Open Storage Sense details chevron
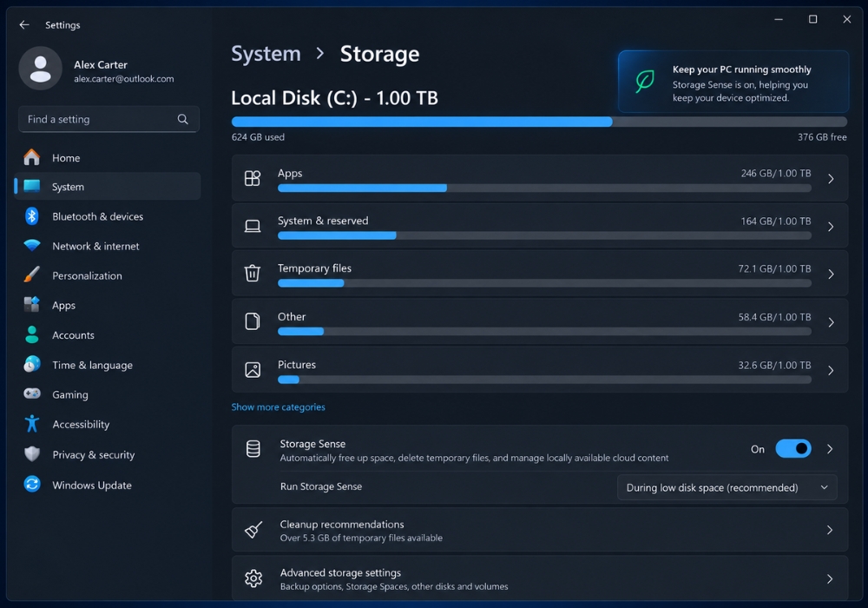Screen dimensions: 868x608 (x=829, y=449)
